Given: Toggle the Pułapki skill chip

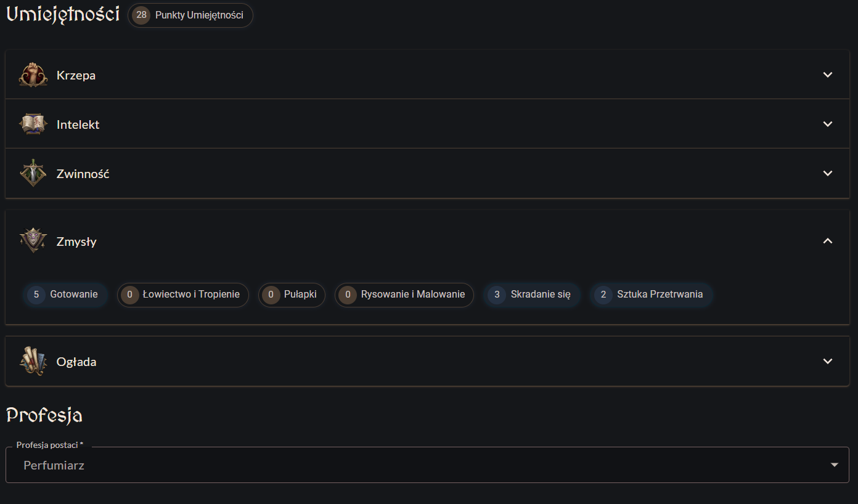Looking at the screenshot, I should click(292, 295).
